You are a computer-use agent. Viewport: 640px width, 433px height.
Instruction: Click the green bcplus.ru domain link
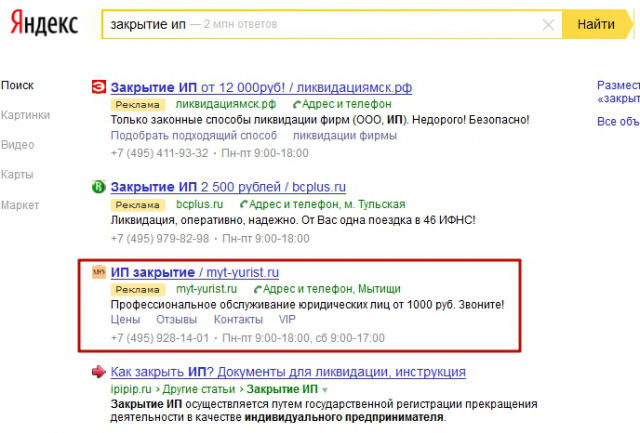200,204
